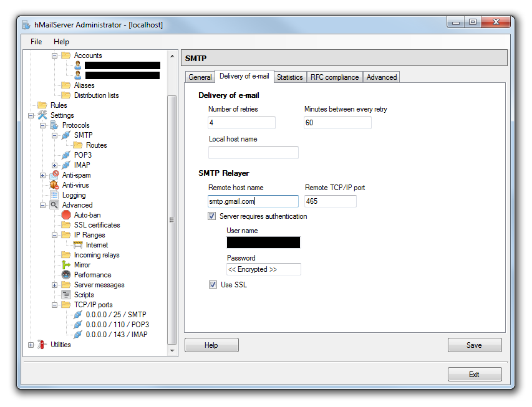Click the Save button

tap(474, 345)
